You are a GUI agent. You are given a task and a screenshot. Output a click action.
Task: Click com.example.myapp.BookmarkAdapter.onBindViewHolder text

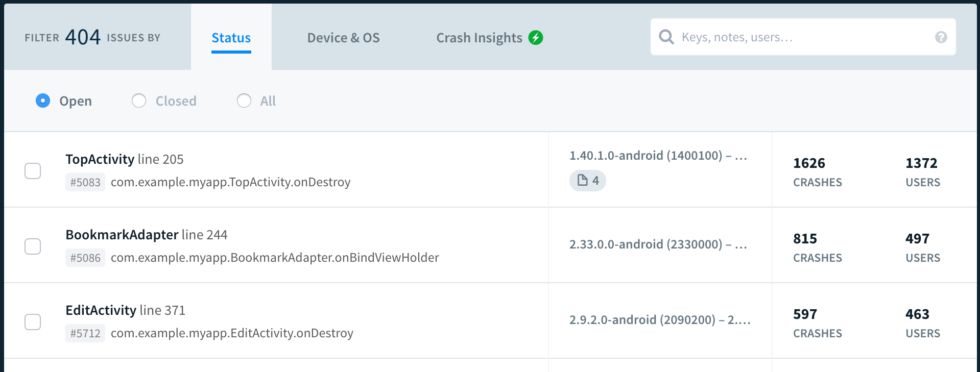(275, 258)
